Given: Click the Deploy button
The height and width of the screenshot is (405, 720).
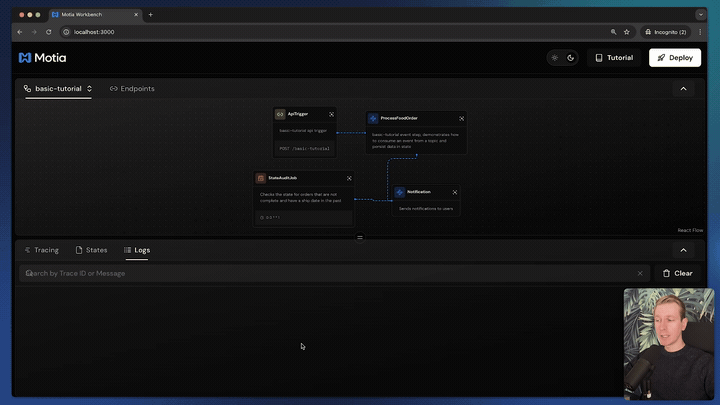Looking at the screenshot, I should click(x=674, y=58).
